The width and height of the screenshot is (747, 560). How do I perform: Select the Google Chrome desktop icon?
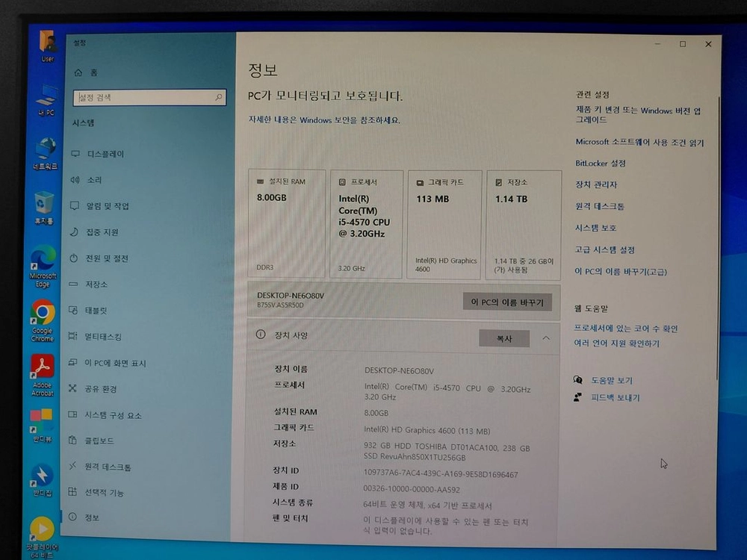(43, 320)
